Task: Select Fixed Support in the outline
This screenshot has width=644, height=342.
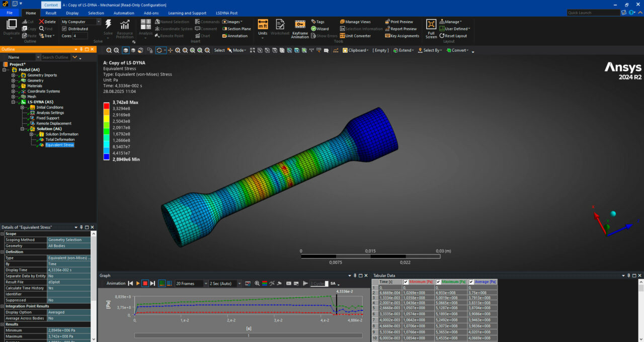Action: 48,118
